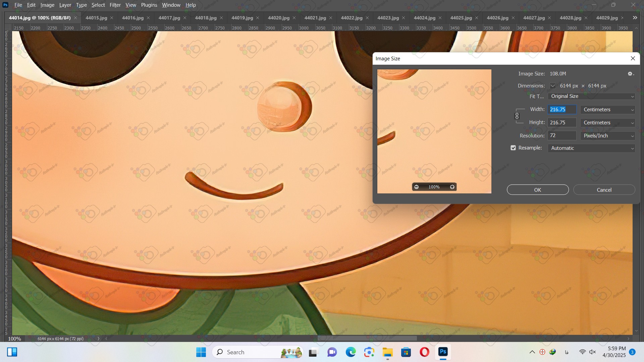644x362 pixels.
Task: Click the Resolution input field
Action: pyautogui.click(x=562, y=136)
